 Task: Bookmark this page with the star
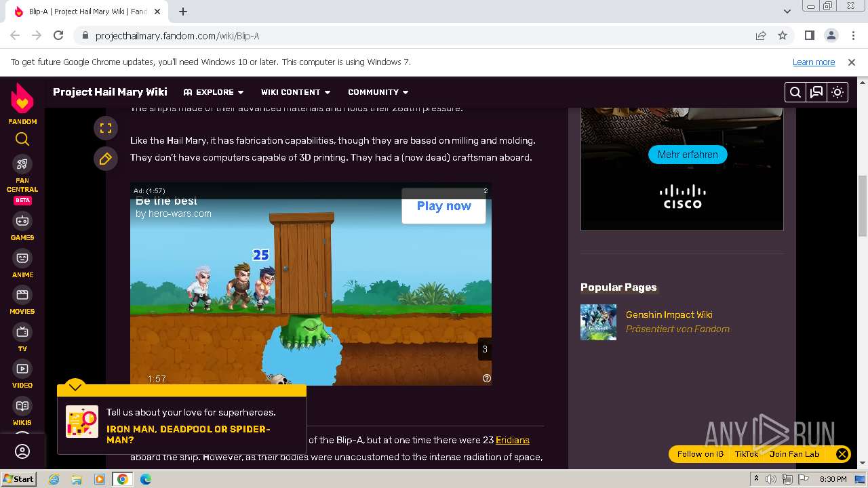(x=783, y=35)
